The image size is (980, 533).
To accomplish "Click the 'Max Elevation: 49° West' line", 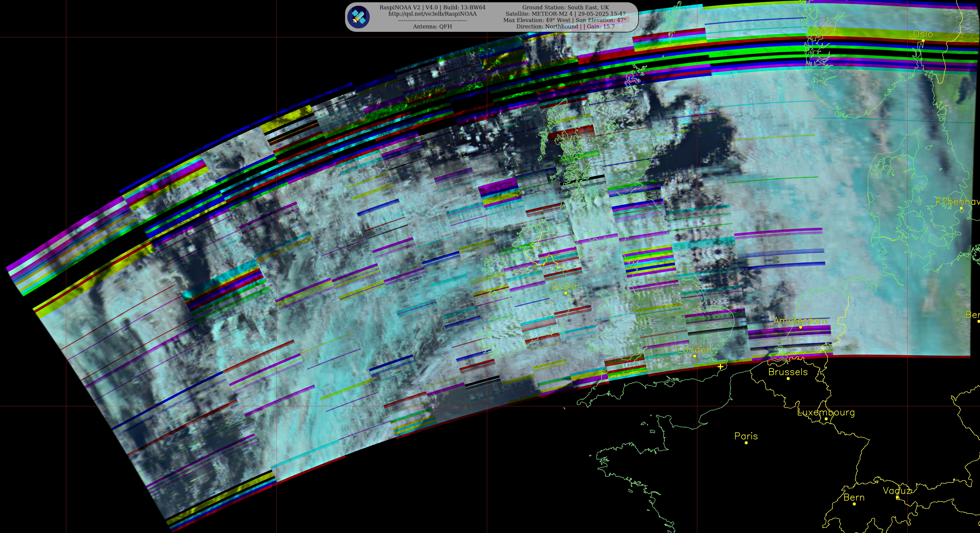I will 565,20.
